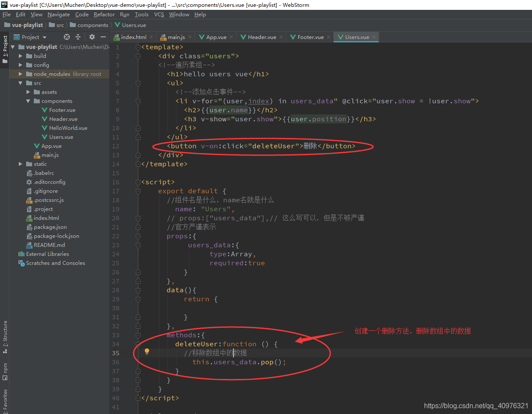532x414 pixels.
Task: Open the Run menu
Action: (x=125, y=15)
